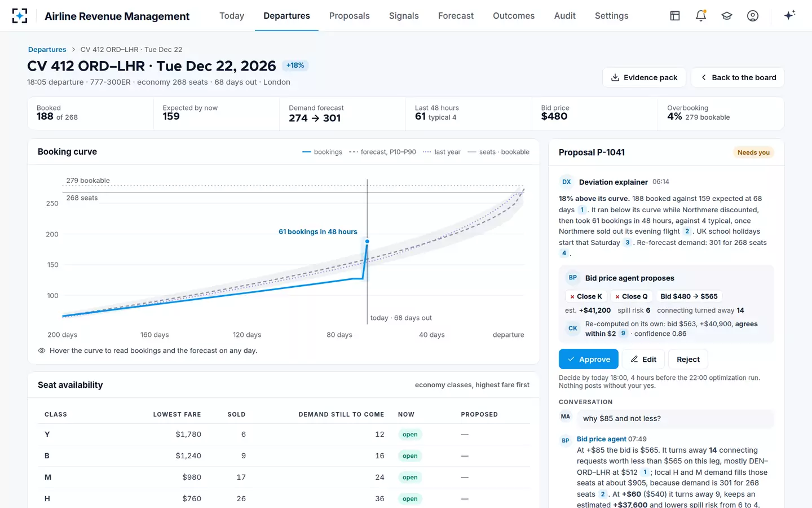Image resolution: width=812 pixels, height=508 pixels.
Task: Click the Bid price agent name link
Action: pyautogui.click(x=601, y=439)
